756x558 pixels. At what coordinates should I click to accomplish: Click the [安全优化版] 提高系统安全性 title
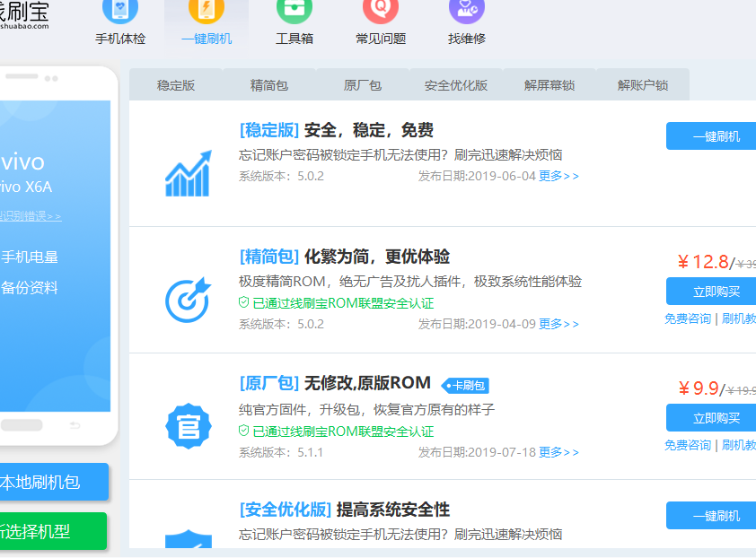[345, 510]
